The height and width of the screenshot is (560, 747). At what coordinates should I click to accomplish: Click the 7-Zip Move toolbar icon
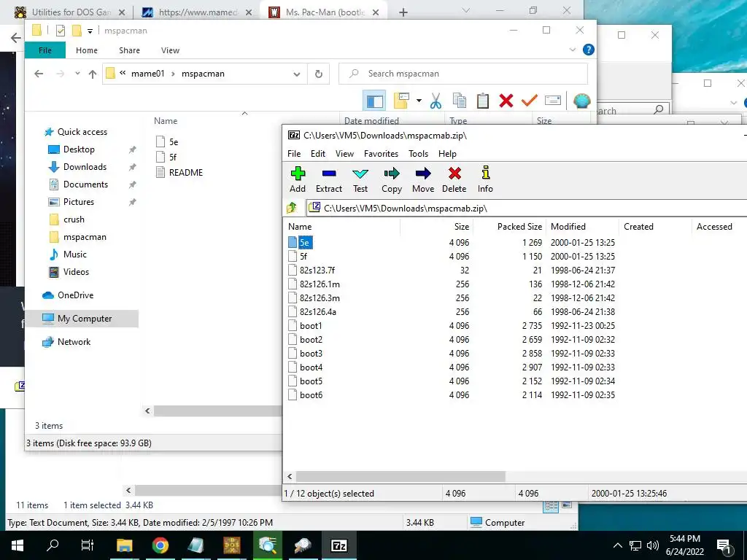423,174
